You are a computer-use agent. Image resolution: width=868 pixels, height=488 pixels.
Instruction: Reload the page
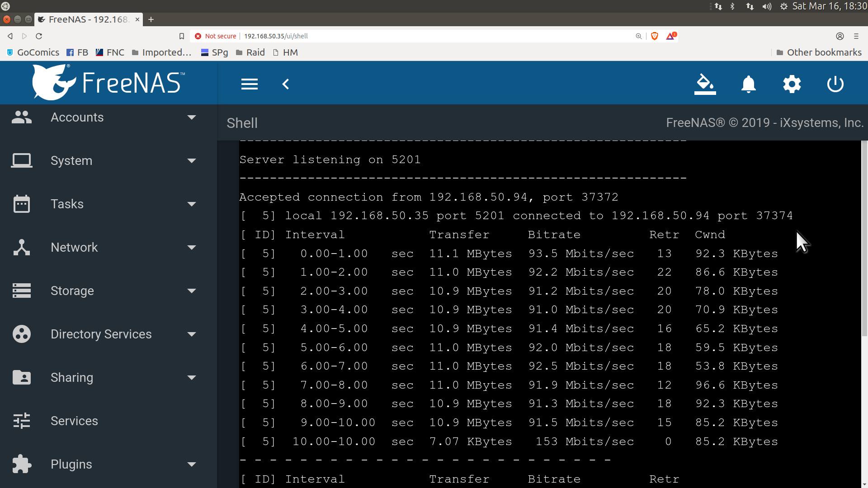[x=39, y=36]
